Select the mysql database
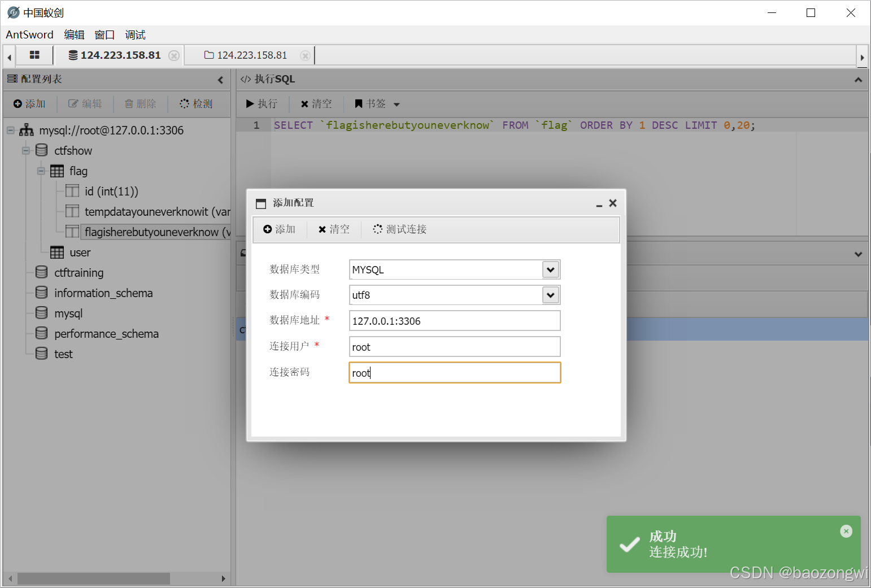The width and height of the screenshot is (871, 588). pos(68,313)
